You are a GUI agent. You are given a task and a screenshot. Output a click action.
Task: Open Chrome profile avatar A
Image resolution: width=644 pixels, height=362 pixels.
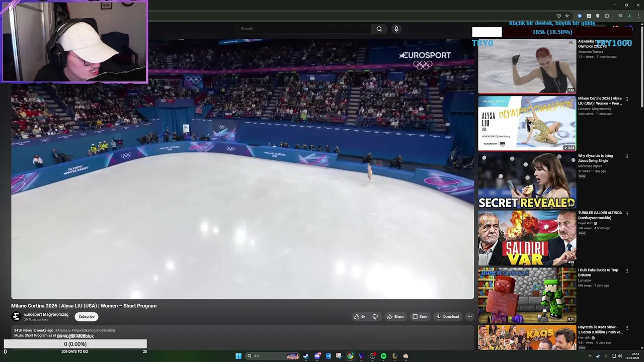[629, 16]
